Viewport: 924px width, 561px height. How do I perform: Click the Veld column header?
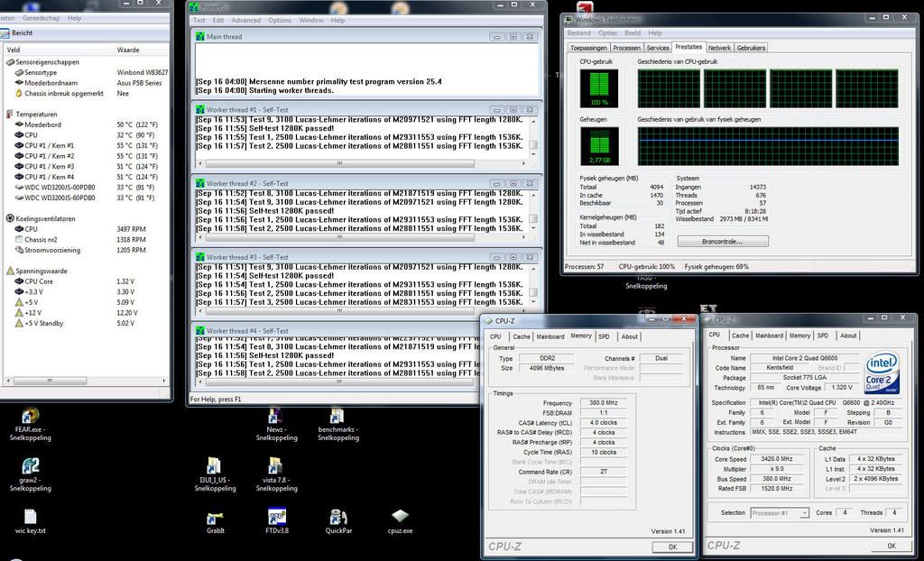(x=57, y=51)
